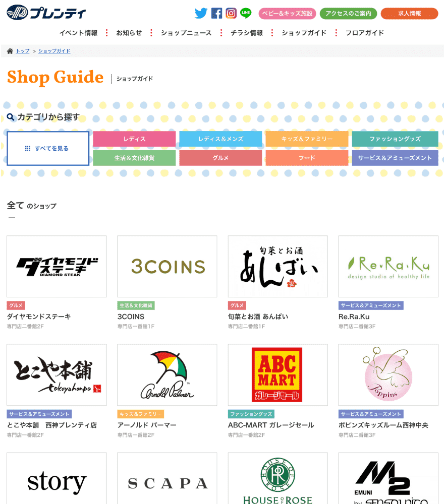Open the 3COINS shop logo
Image resolution: width=444 pixels, height=504 pixels.
[x=167, y=267]
